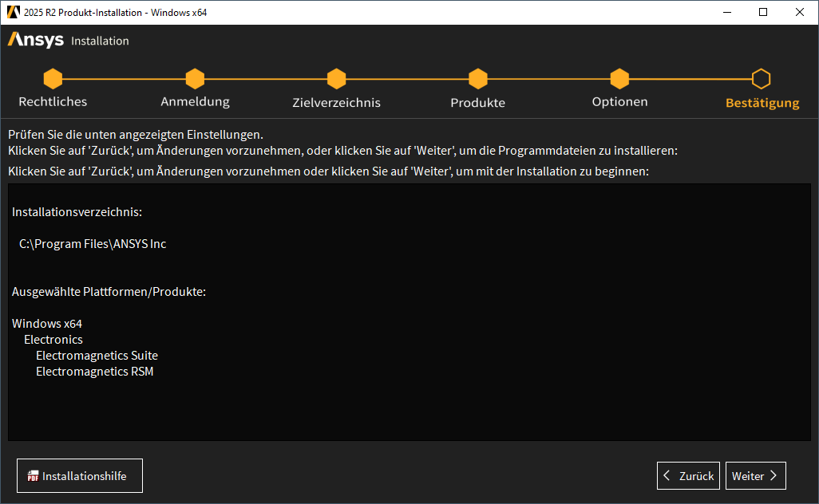
Task: Open the Installationshilfe PDF help
Action: coord(80,476)
